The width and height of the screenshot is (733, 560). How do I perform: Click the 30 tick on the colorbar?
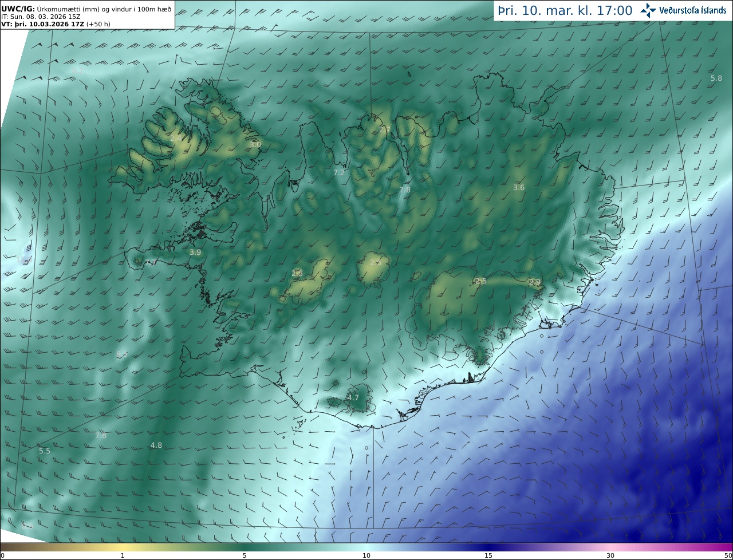(x=610, y=555)
